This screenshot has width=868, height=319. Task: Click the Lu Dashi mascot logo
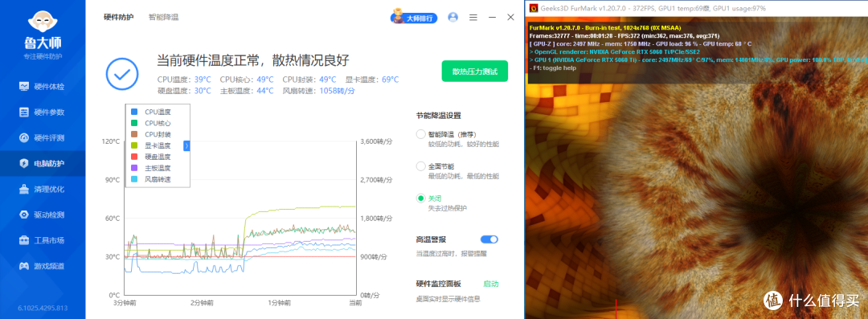[x=43, y=21]
